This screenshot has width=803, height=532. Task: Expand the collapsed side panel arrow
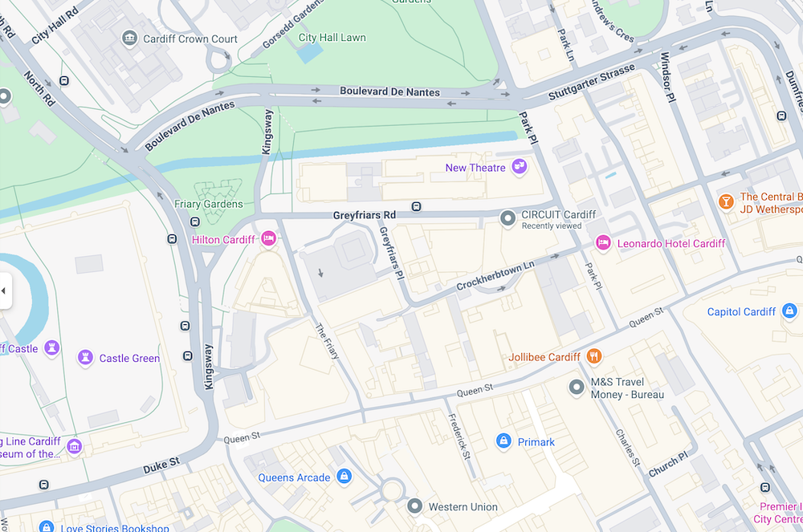coord(5,290)
